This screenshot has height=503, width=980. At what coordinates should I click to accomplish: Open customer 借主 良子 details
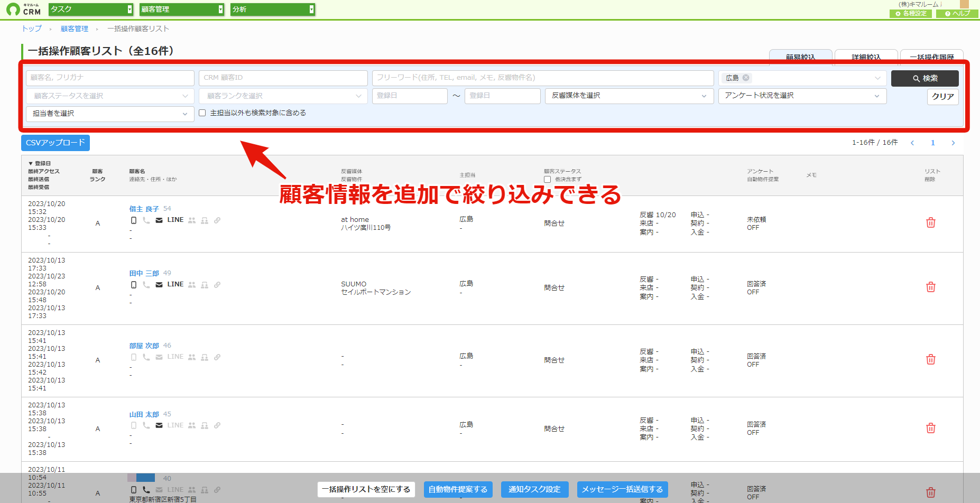(x=144, y=209)
